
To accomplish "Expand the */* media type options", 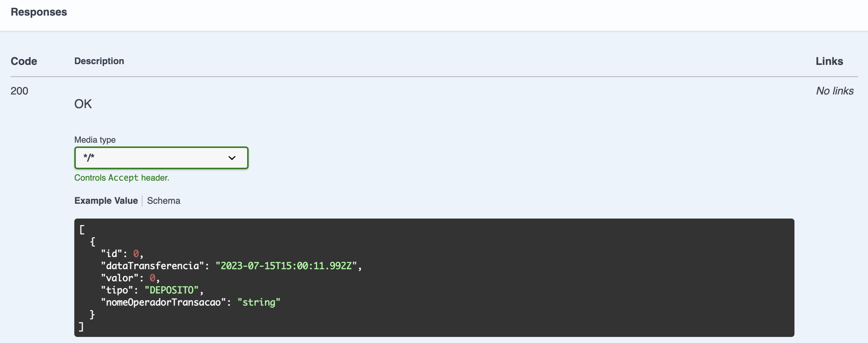I will point(161,157).
